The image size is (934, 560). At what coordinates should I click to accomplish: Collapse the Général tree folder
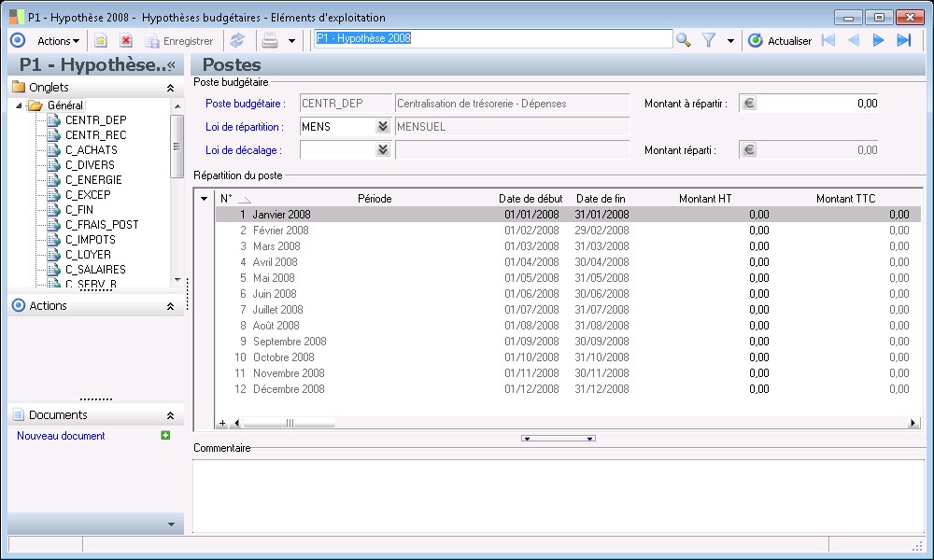(x=20, y=105)
